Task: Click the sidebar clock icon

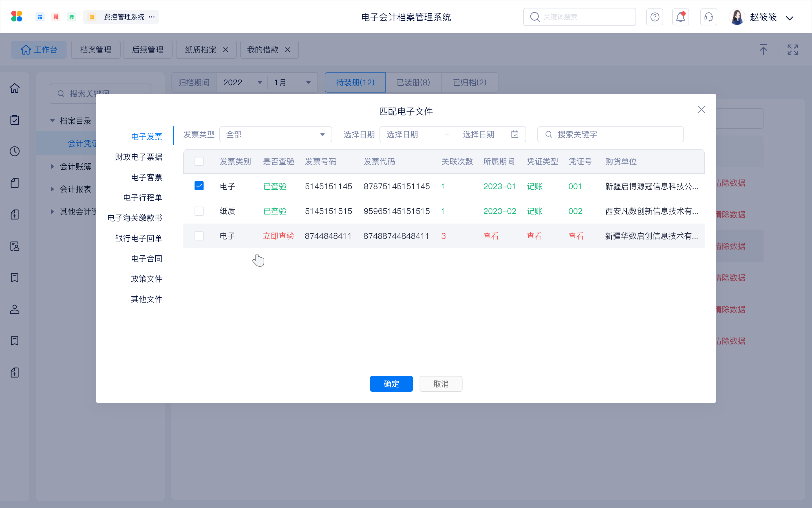Action: pyautogui.click(x=14, y=151)
